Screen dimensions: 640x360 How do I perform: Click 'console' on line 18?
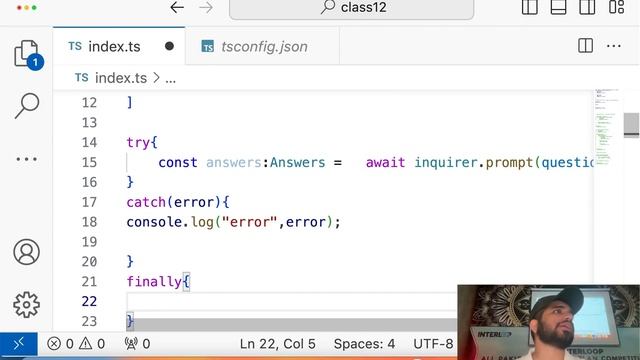(x=154, y=222)
